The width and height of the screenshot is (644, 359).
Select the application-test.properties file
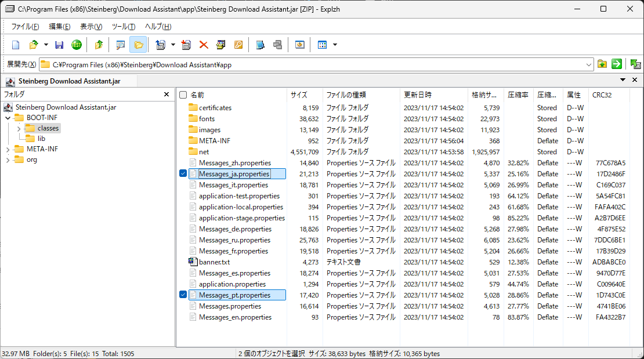(x=239, y=196)
